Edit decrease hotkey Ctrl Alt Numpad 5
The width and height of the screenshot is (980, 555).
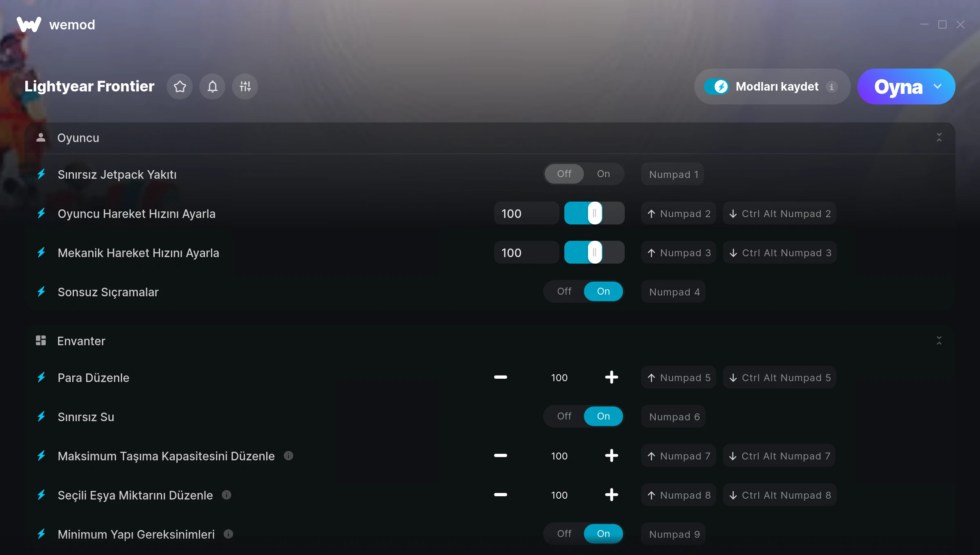(780, 377)
